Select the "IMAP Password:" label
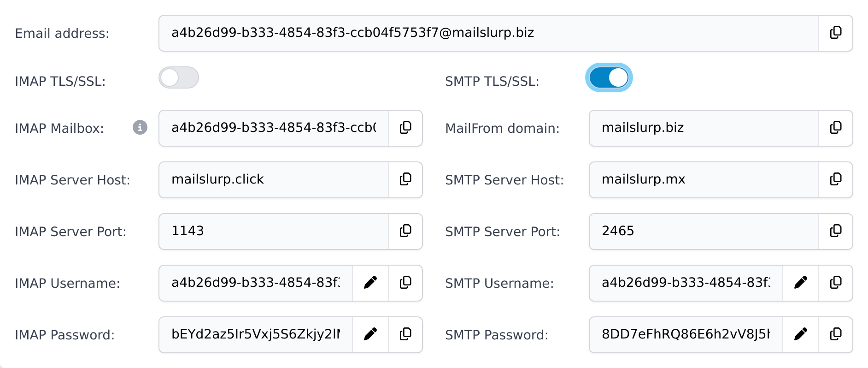 [x=65, y=335]
